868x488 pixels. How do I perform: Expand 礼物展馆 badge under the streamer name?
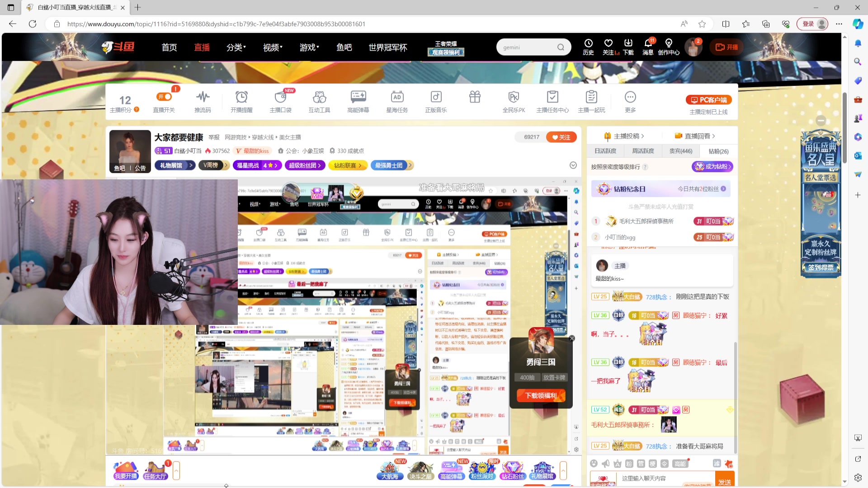[x=175, y=165]
